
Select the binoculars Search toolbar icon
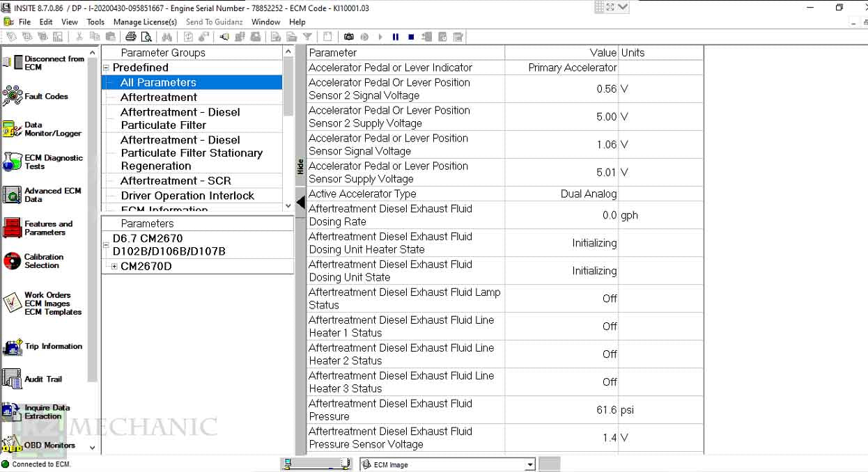point(167,37)
